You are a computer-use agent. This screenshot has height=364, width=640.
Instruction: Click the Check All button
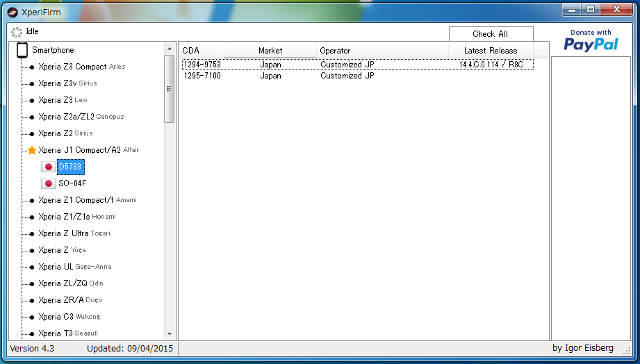tap(491, 34)
